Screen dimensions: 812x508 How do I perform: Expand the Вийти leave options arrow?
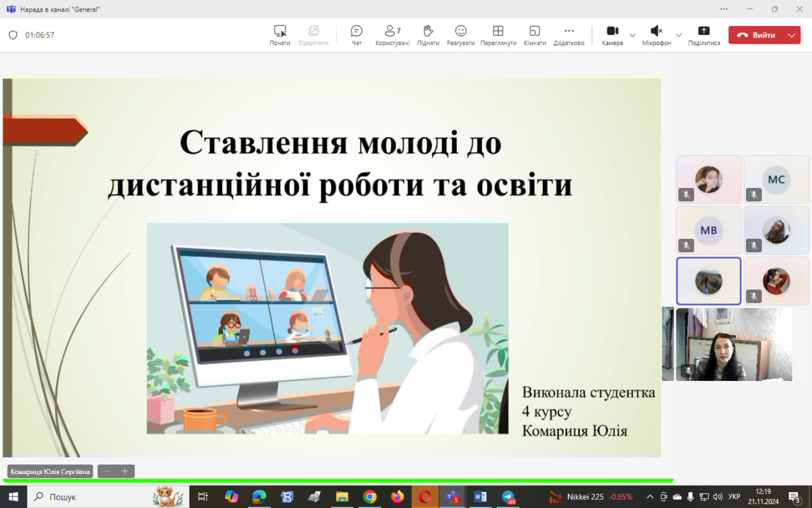(x=792, y=35)
